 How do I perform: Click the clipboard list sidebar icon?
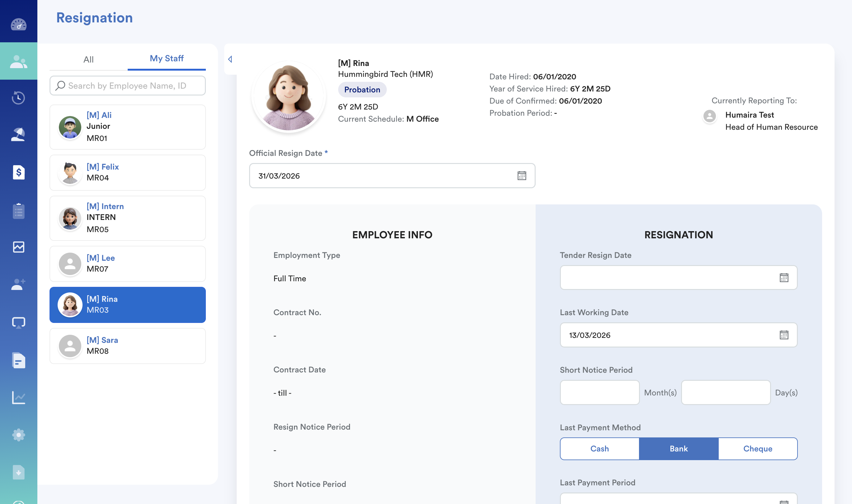(x=18, y=211)
